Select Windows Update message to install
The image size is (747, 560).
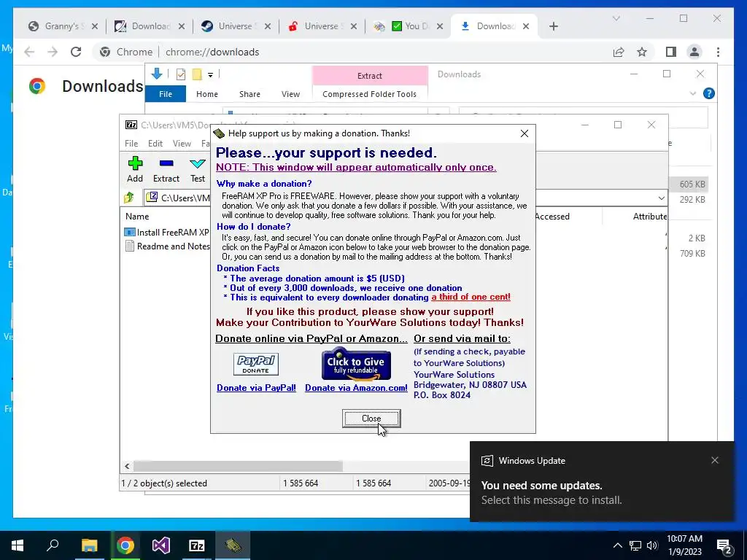[551, 500]
